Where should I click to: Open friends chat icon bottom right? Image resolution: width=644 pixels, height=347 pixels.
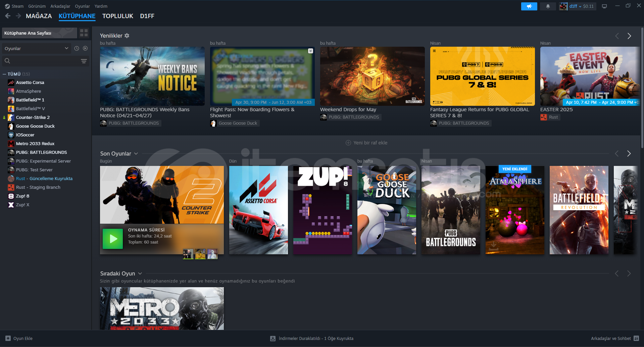(636, 338)
